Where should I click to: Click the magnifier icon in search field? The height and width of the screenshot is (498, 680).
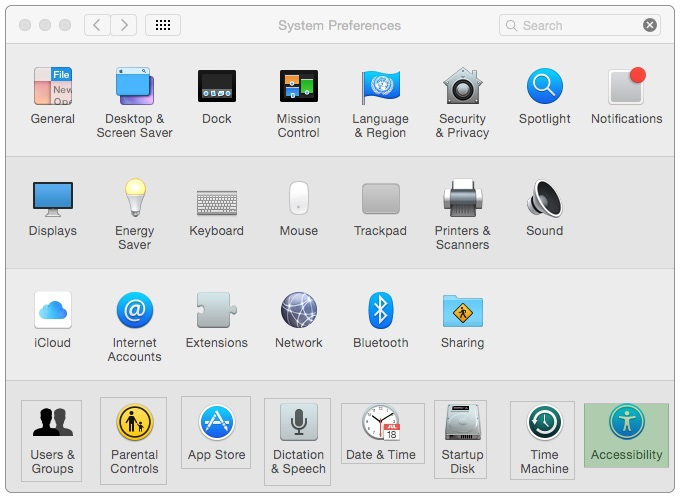(x=511, y=25)
